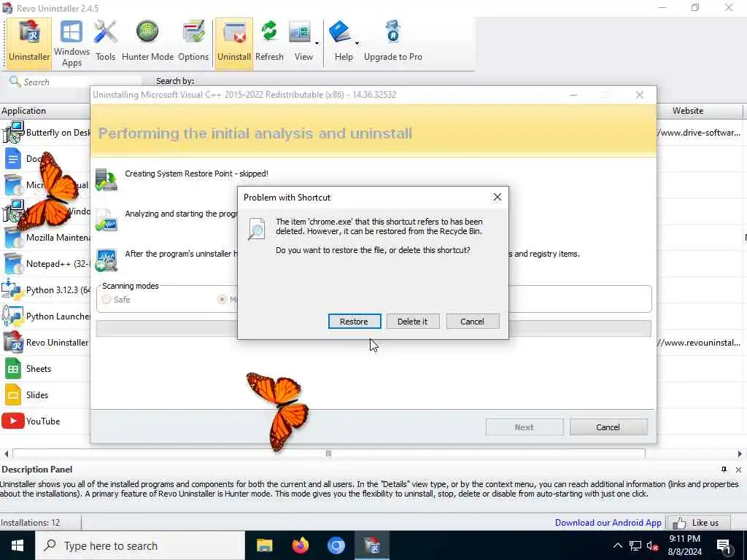Open Options from the toolbar
This screenshot has height=560, width=747.
(x=193, y=43)
